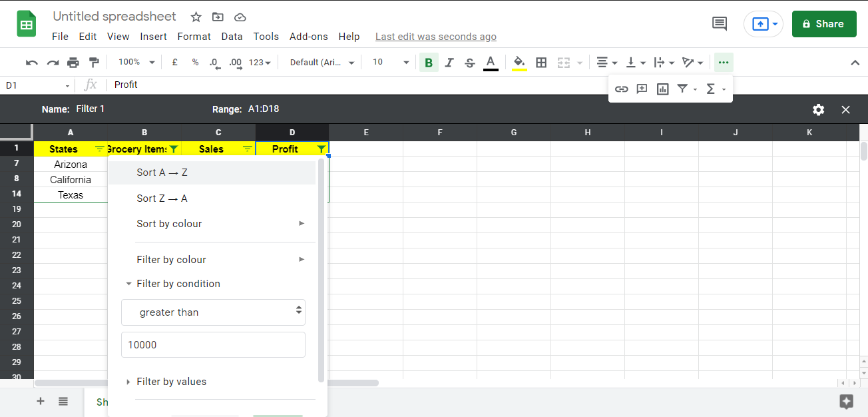Open Sort by colour submenu
This screenshot has height=417, width=868.
click(212, 224)
